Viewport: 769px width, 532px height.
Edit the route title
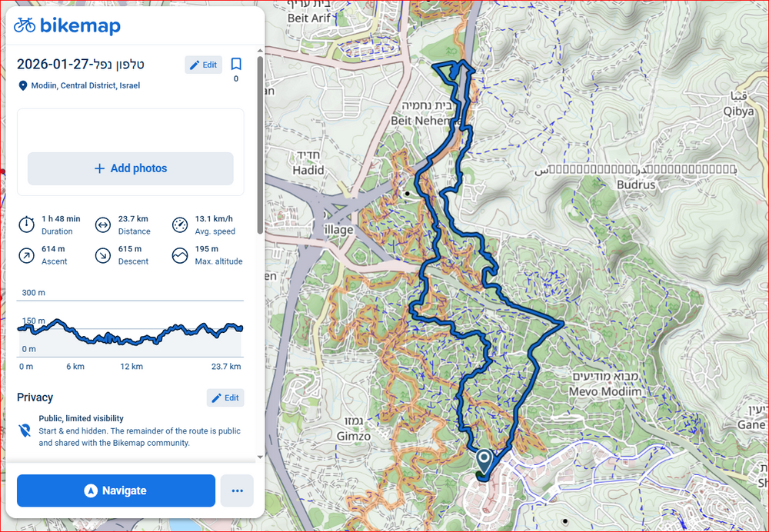click(203, 65)
